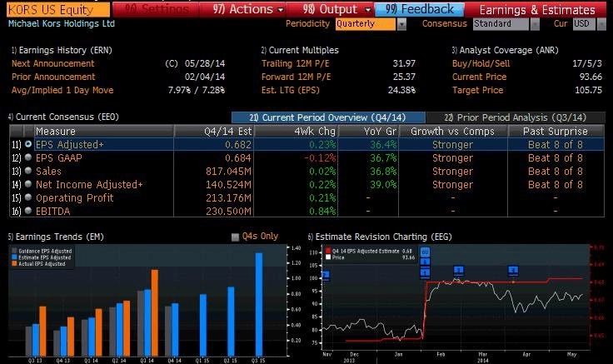Click the 99) Feedback button
This screenshot has width=613, height=364.
click(x=420, y=9)
